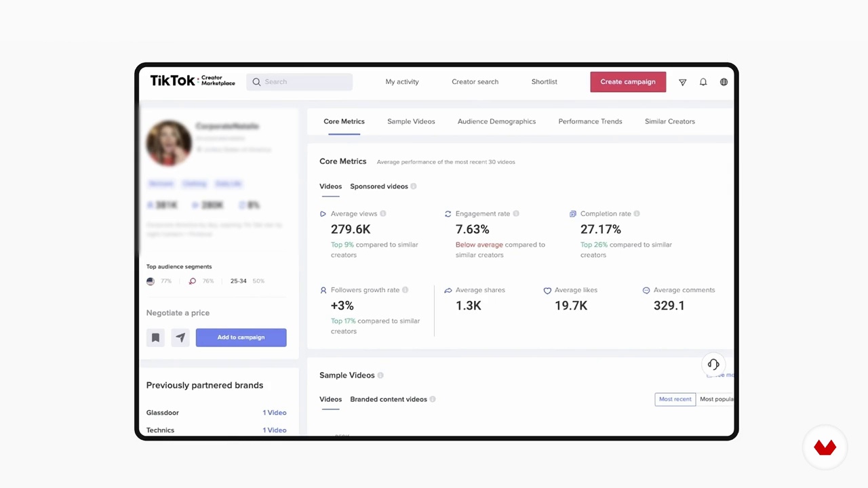Select the Branded content videos sub-tab
The width and height of the screenshot is (868, 488).
point(389,399)
